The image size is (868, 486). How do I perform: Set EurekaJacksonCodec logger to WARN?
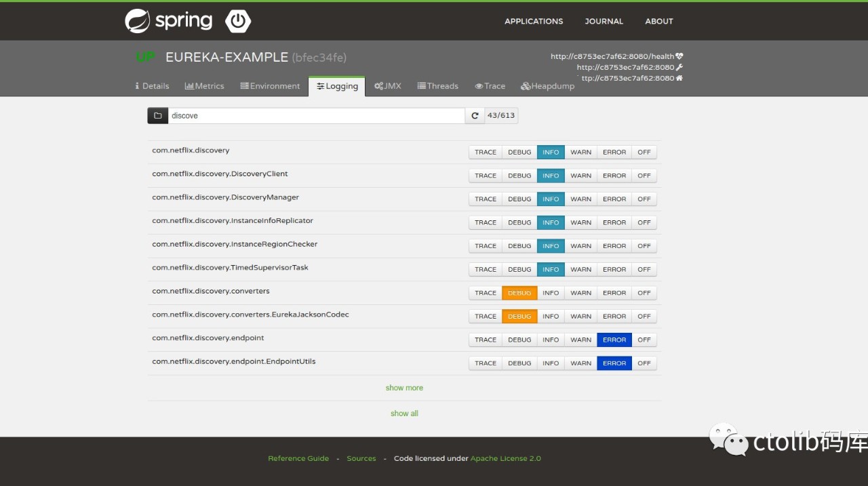[580, 317]
